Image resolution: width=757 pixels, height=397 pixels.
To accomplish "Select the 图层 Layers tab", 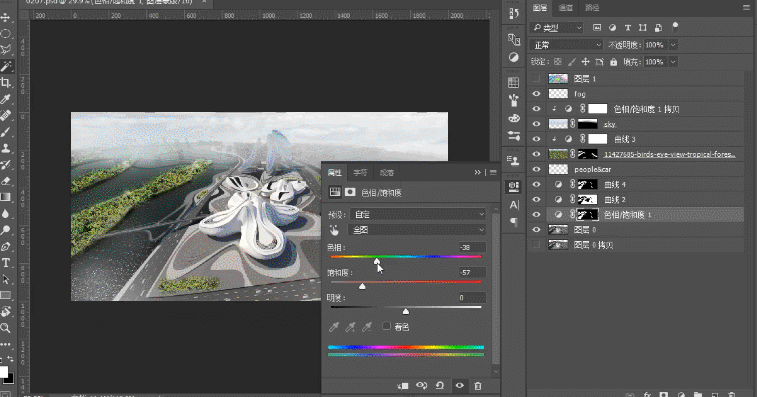I will (540, 7).
